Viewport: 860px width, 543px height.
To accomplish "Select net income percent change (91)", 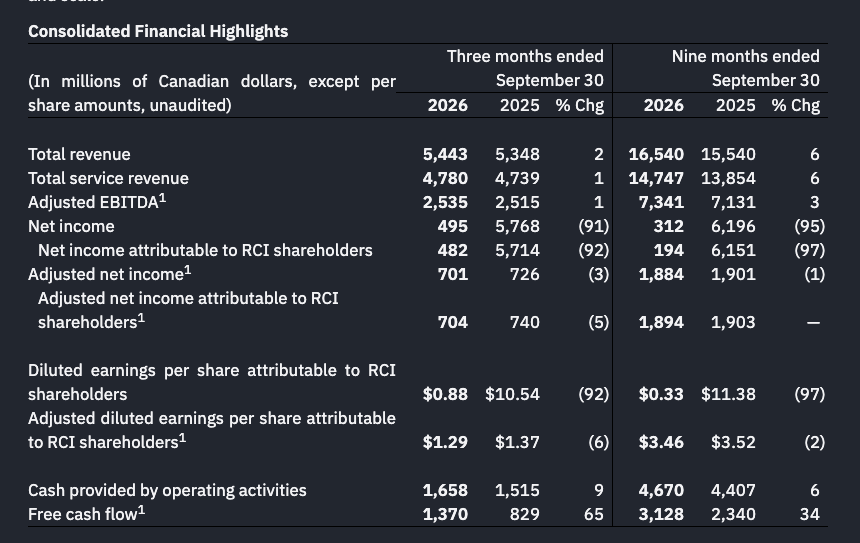I will 593,227.
